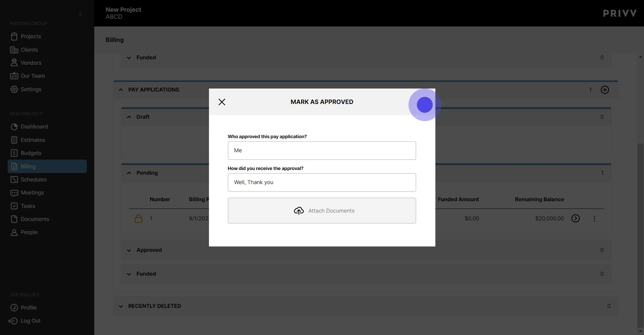Open the Profile page
Screen dimensions: 644x335
[x=29, y=308]
